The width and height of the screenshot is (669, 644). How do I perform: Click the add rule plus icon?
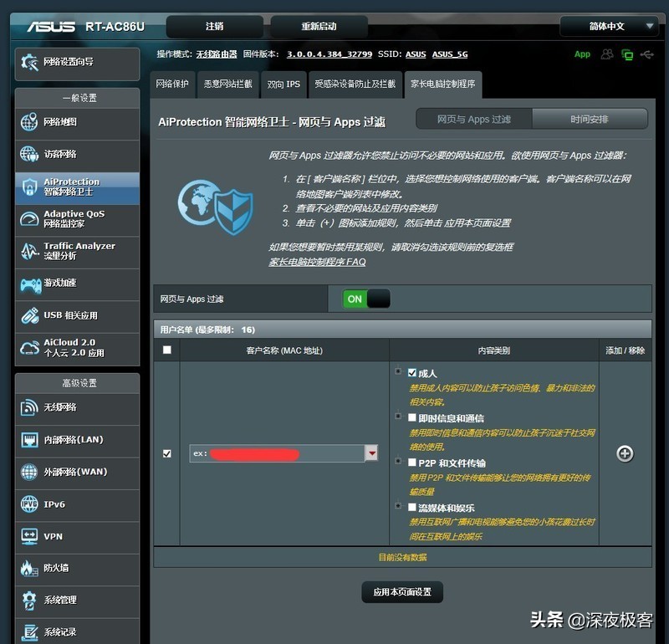625,454
